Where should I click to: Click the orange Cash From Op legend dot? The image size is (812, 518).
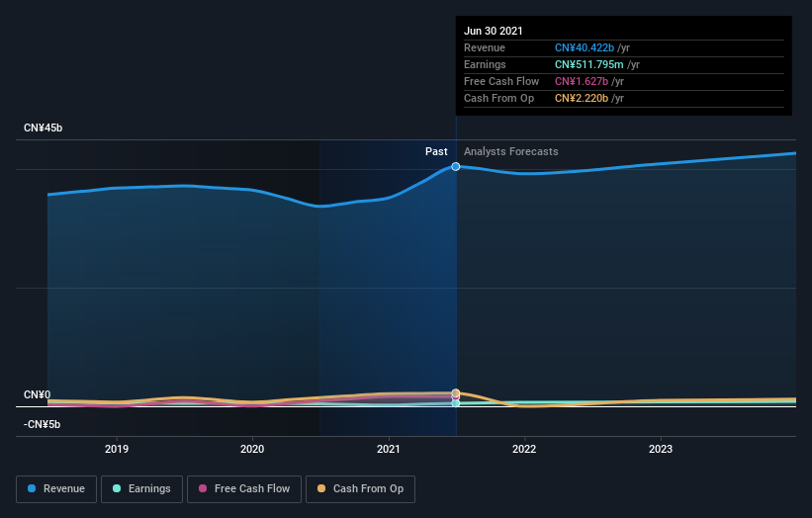[321, 488]
